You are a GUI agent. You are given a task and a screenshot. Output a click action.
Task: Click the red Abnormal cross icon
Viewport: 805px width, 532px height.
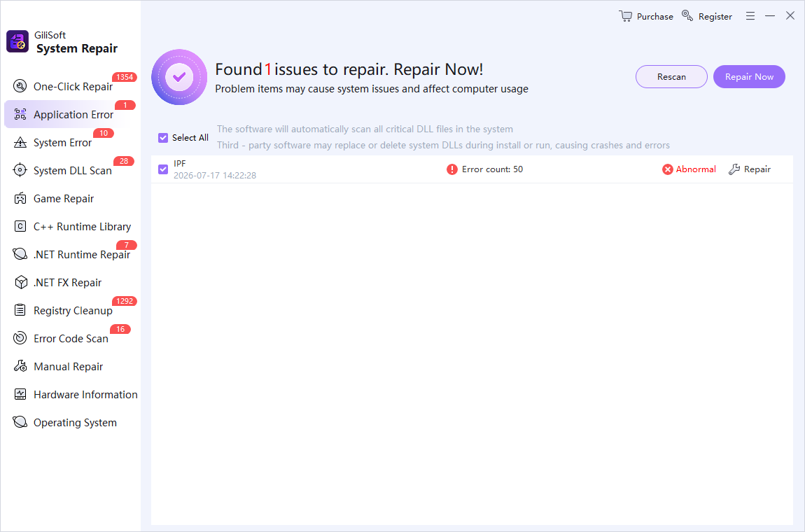coord(667,169)
